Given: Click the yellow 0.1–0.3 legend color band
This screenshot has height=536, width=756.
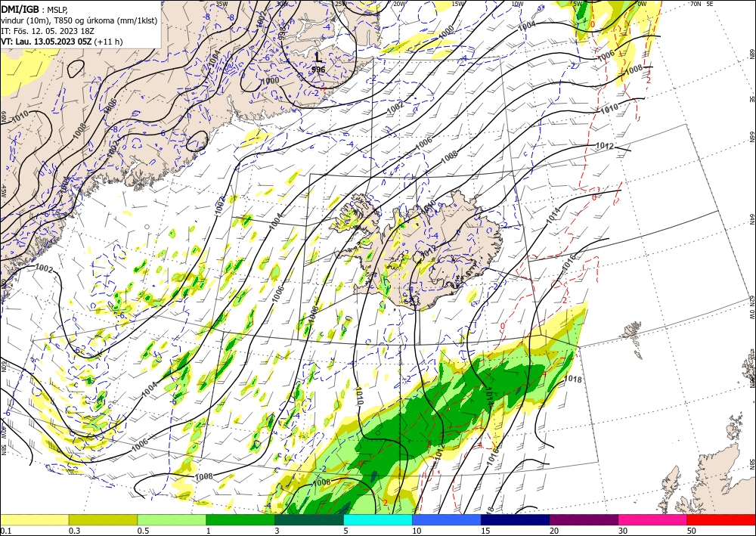Looking at the screenshot, I should tap(34, 519).
